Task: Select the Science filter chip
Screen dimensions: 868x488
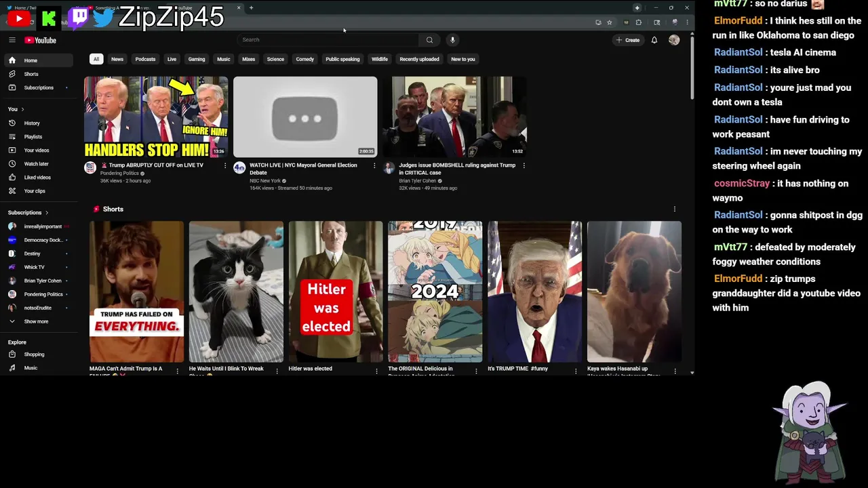Action: (275, 59)
